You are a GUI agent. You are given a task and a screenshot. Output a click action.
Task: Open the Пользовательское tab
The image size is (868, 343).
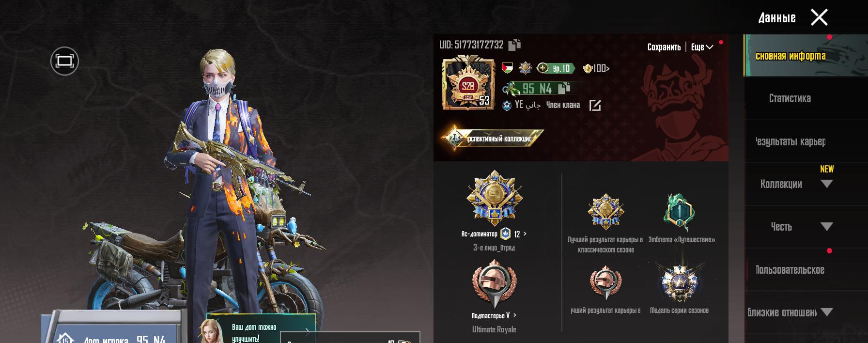click(790, 270)
